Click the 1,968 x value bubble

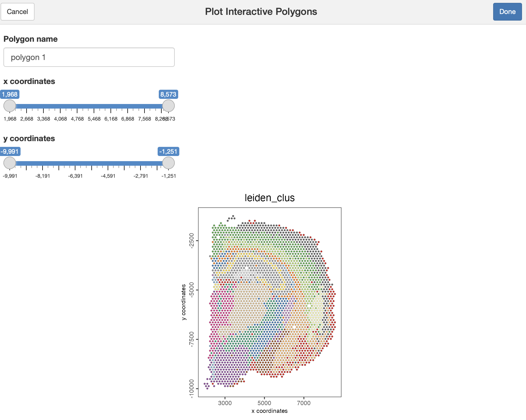coord(10,94)
